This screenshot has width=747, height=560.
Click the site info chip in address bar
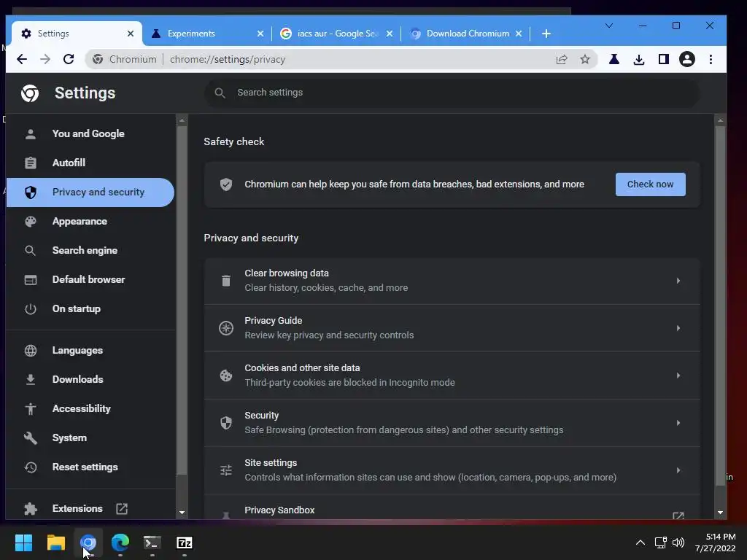point(125,59)
